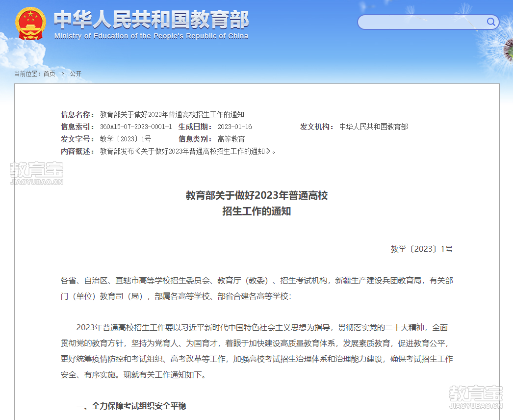Click the Ministry of Education English subtitle
513x420 pixels.
[151, 36]
